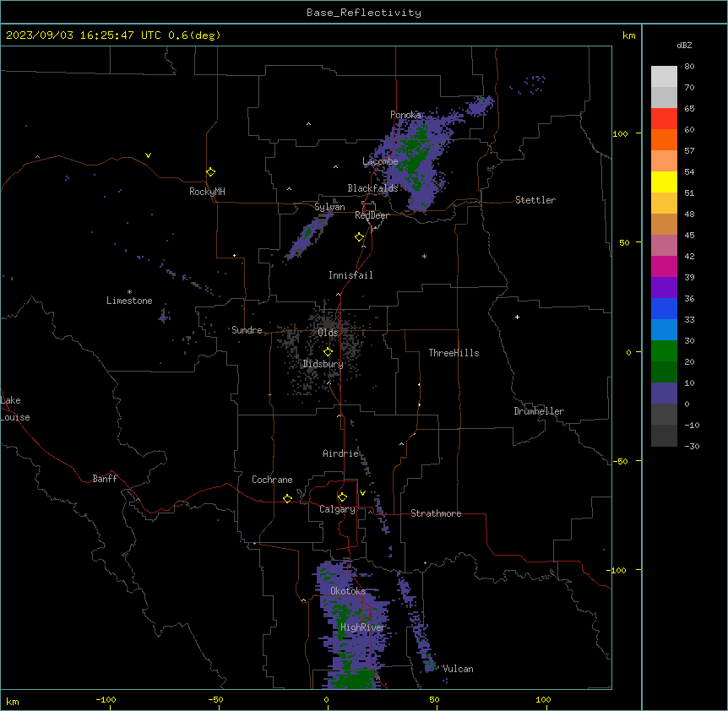The image size is (728, 711).
Task: Select the Banff label
Action: pos(105,479)
